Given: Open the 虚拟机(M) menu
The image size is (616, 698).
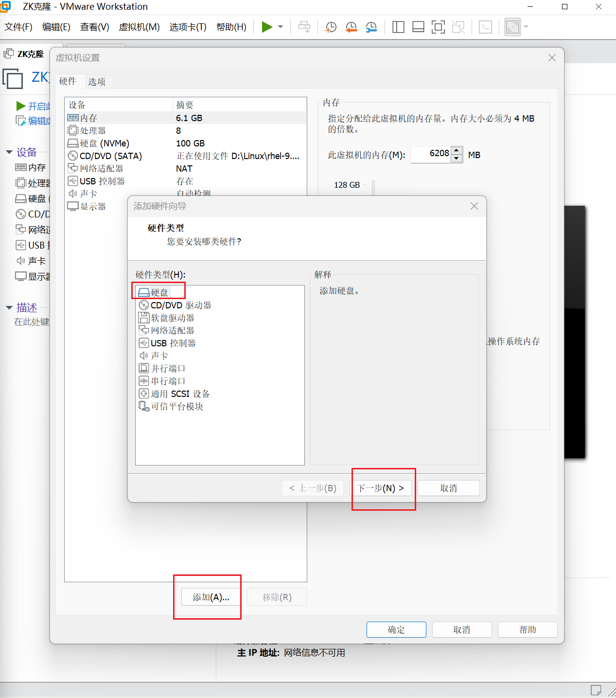Looking at the screenshot, I should coord(140,27).
